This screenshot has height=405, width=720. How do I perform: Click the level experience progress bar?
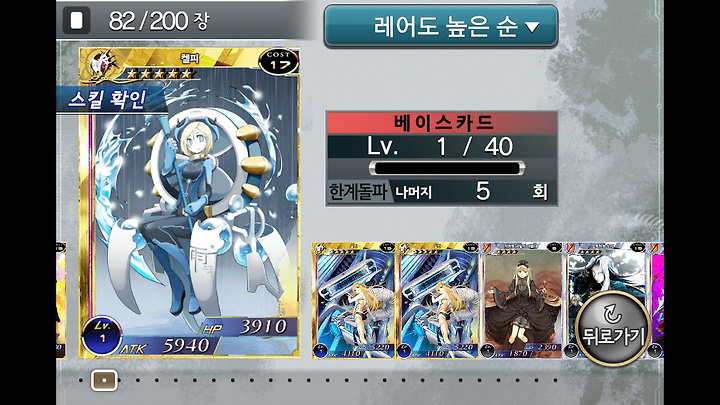[447, 168]
